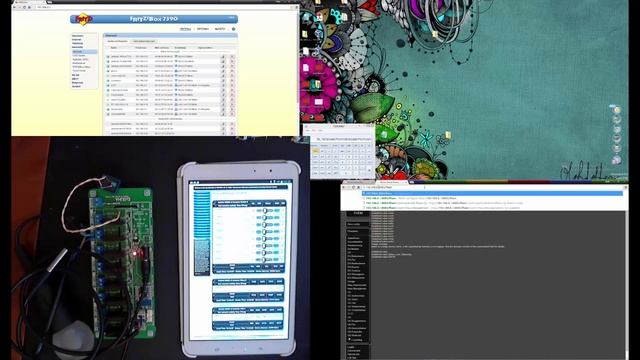Image resolution: width=640 pixels, height=360 pixels.
Task: Click the FRITZ! logo in the router page header
Action: (x=84, y=19)
